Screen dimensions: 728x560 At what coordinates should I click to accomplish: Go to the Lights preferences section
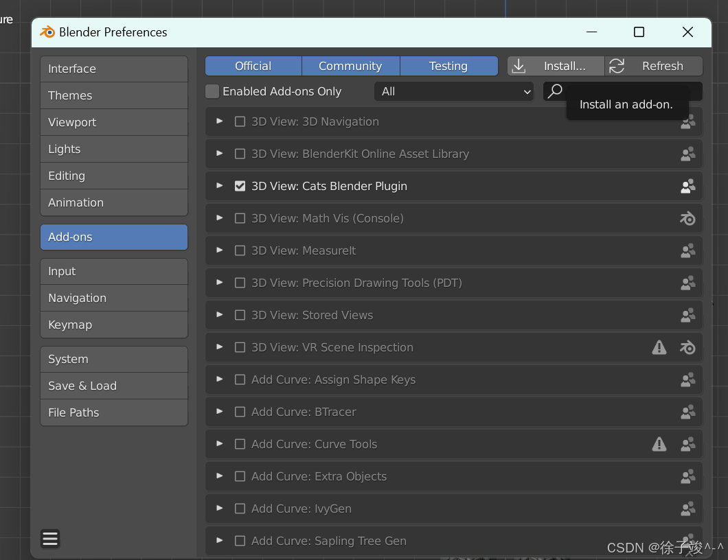114,149
